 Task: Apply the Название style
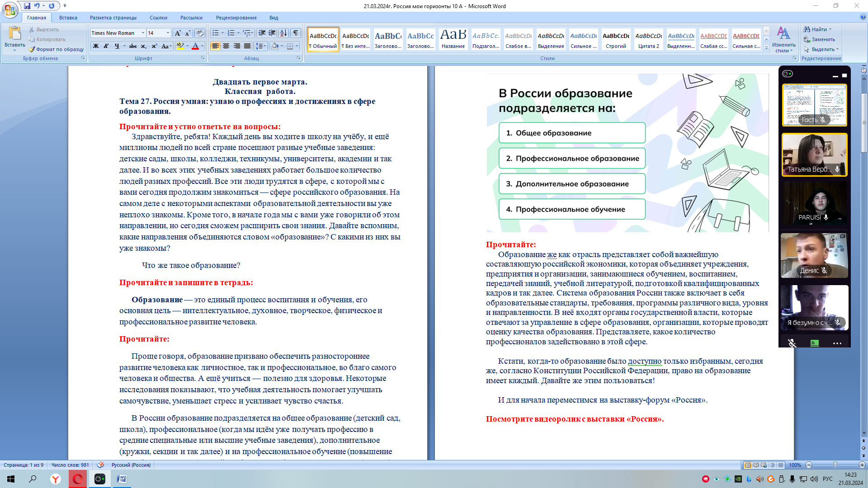[x=453, y=39]
